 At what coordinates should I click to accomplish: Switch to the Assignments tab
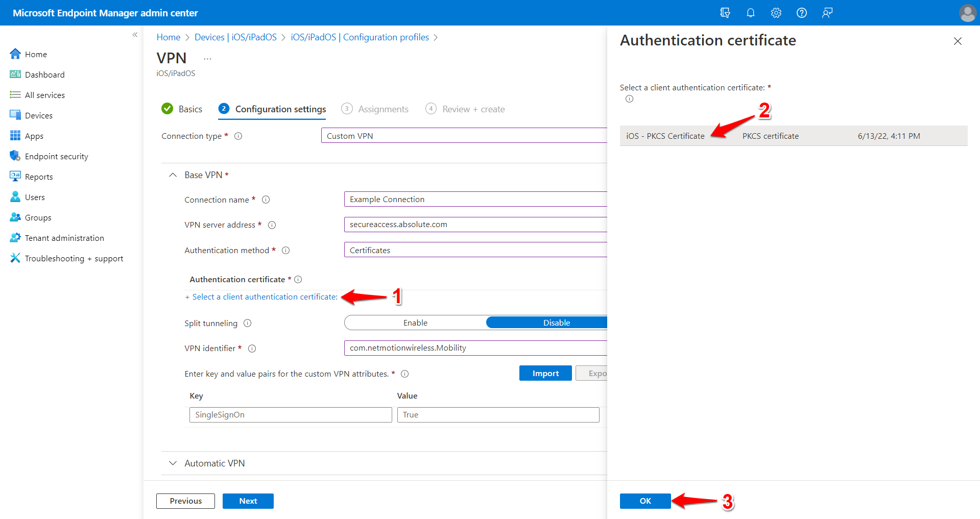point(383,109)
